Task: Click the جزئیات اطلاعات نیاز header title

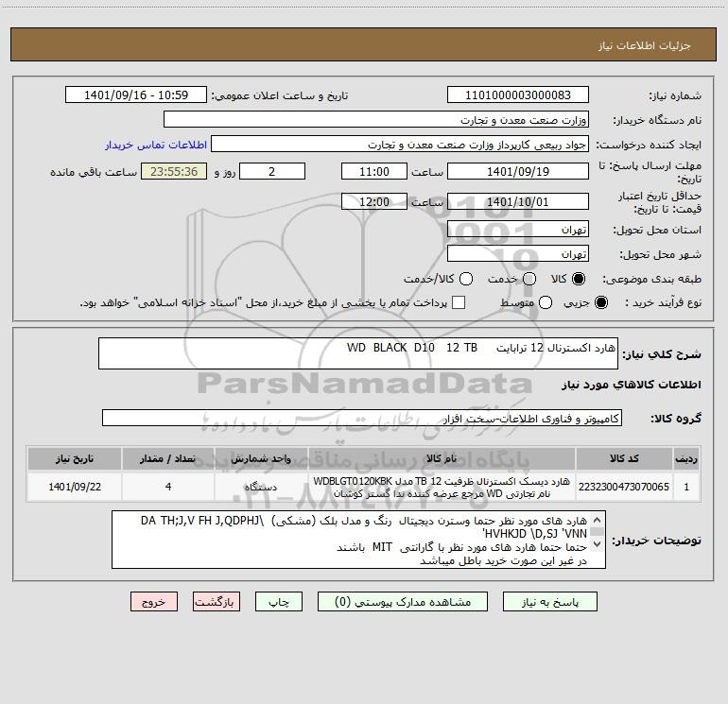Action: pos(645,45)
